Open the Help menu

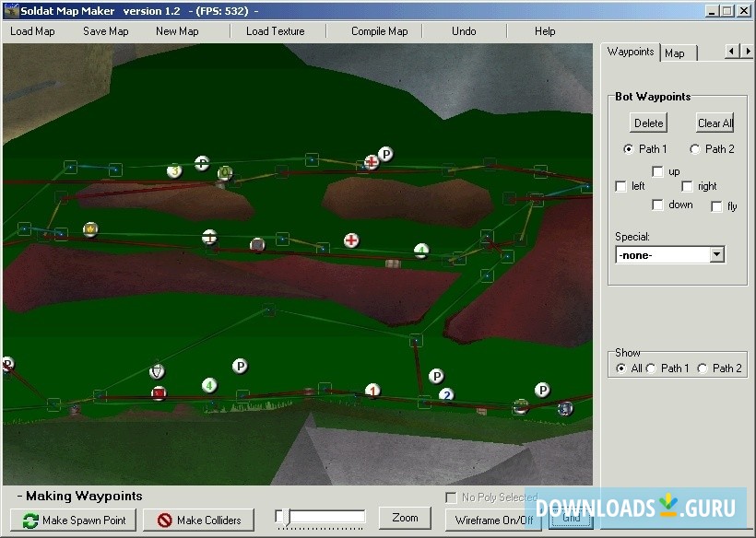(545, 31)
